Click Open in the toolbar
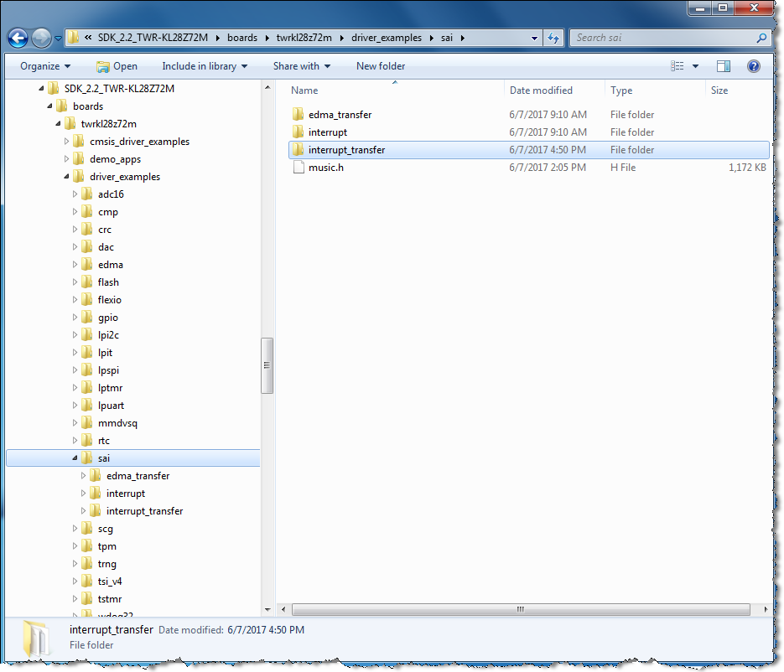The width and height of the screenshot is (784, 672). coord(117,66)
